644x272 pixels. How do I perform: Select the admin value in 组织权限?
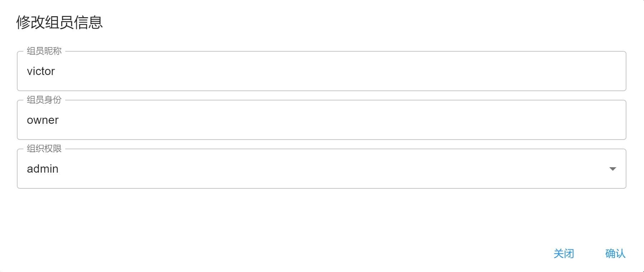pos(43,169)
